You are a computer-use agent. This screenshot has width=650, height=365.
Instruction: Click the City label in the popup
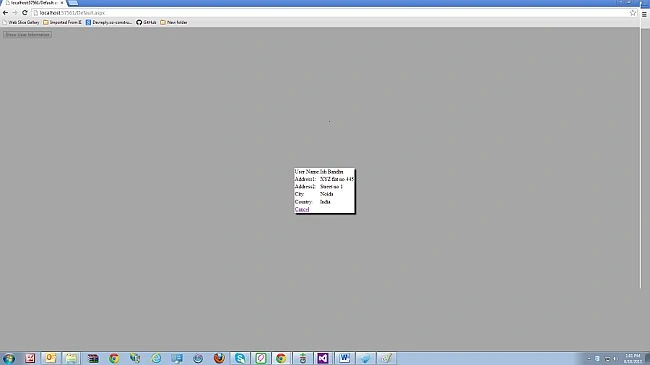tap(299, 194)
